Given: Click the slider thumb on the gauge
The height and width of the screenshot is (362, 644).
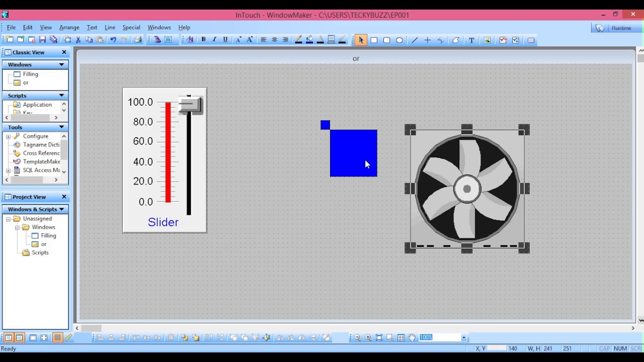Looking at the screenshot, I should [x=190, y=105].
